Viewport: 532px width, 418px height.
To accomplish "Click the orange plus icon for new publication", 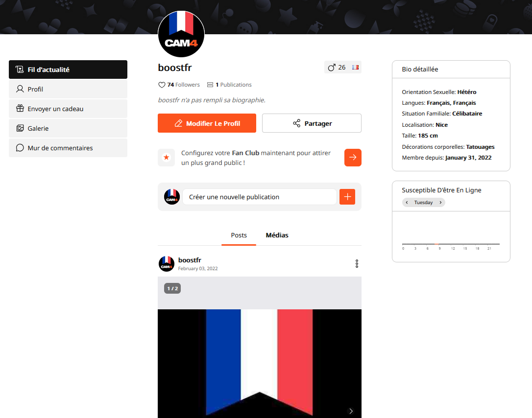I will coord(347,197).
